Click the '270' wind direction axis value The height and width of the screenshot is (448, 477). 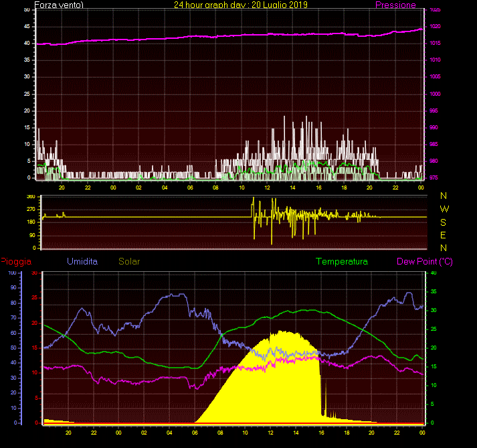point(31,210)
